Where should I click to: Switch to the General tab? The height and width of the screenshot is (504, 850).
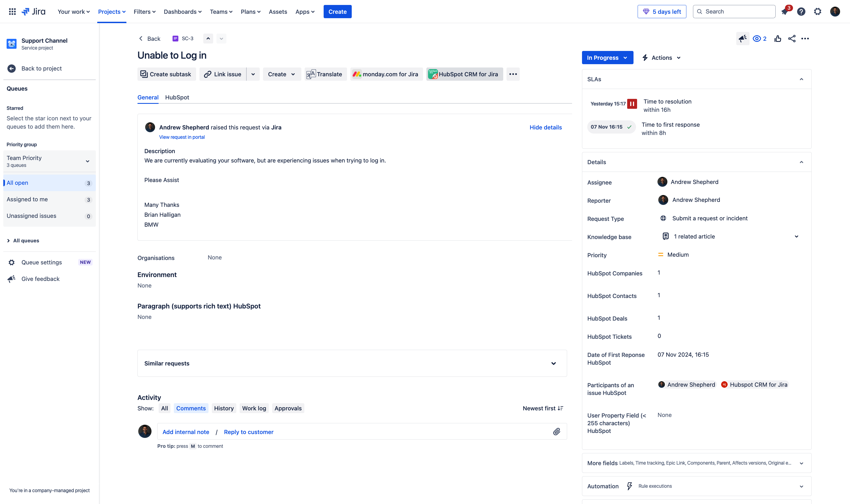[148, 97]
